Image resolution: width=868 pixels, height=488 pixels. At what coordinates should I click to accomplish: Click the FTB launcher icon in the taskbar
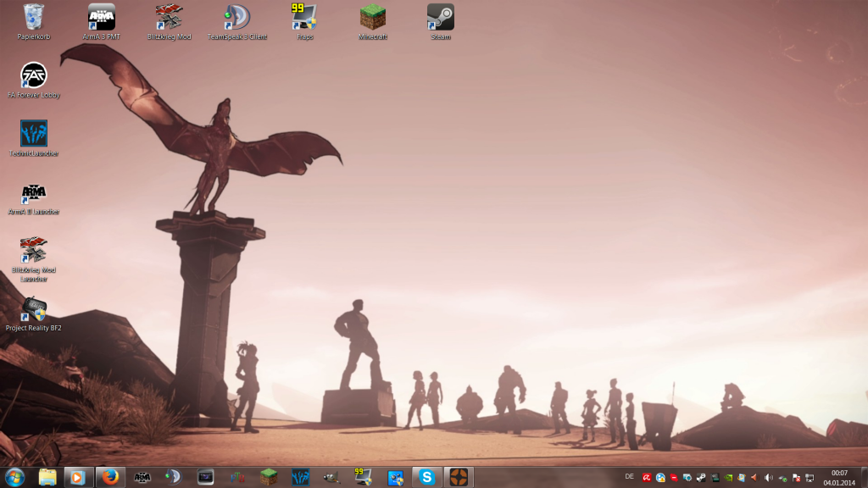(237, 477)
